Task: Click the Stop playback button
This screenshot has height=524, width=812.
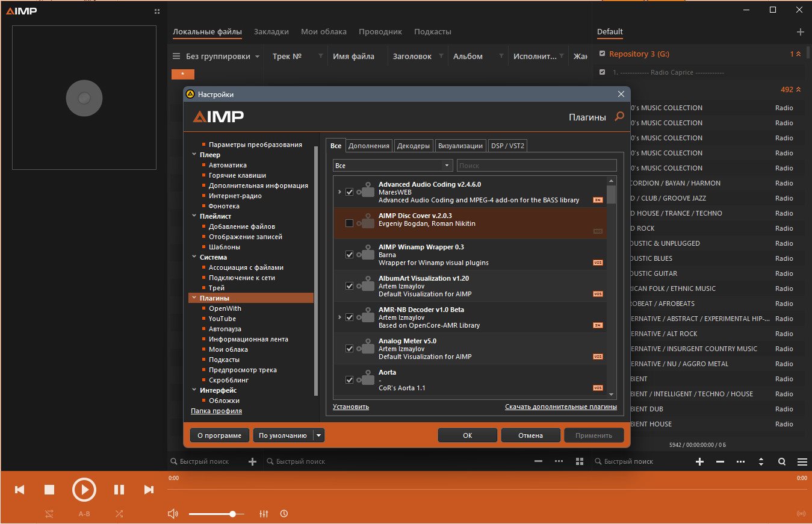Action: 49,490
